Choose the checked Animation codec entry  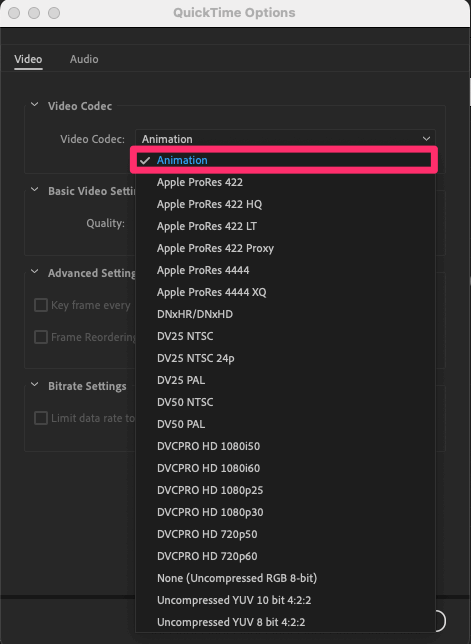pyautogui.click(x=284, y=160)
